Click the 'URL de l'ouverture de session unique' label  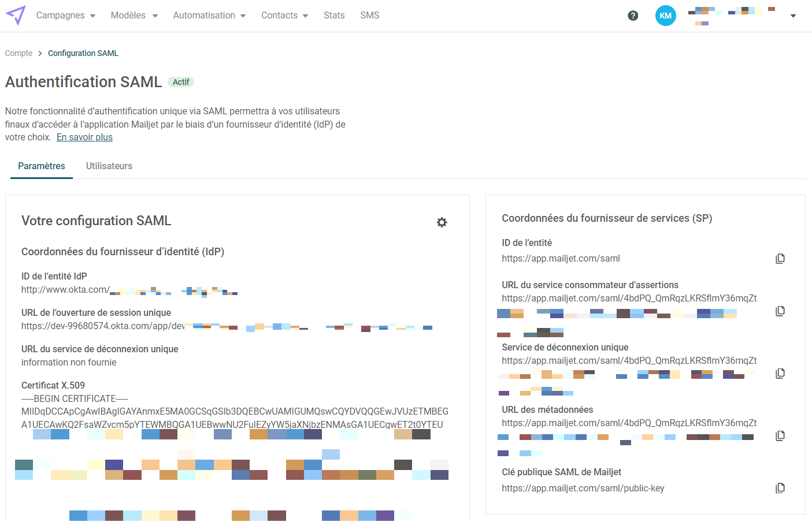(x=96, y=313)
